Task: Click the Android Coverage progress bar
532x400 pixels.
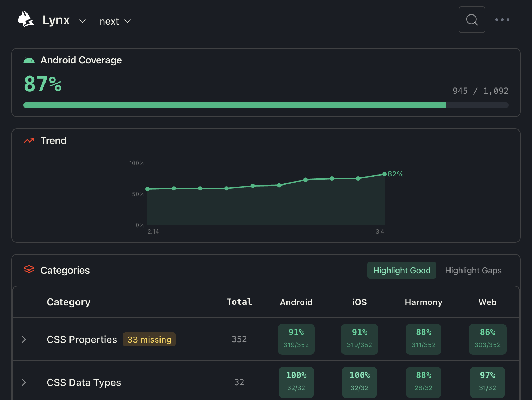Action: (x=266, y=105)
